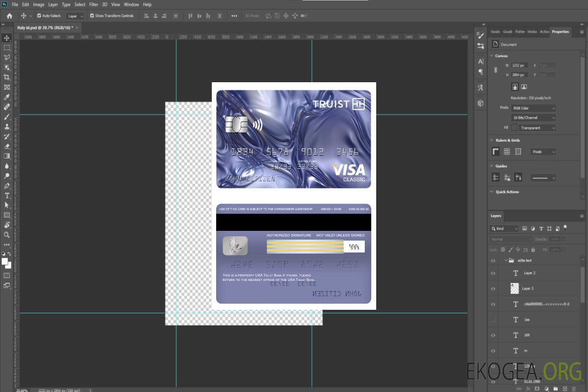Click the link width and height chain icon
Viewport: 588px width, 392px height.
pos(496,70)
